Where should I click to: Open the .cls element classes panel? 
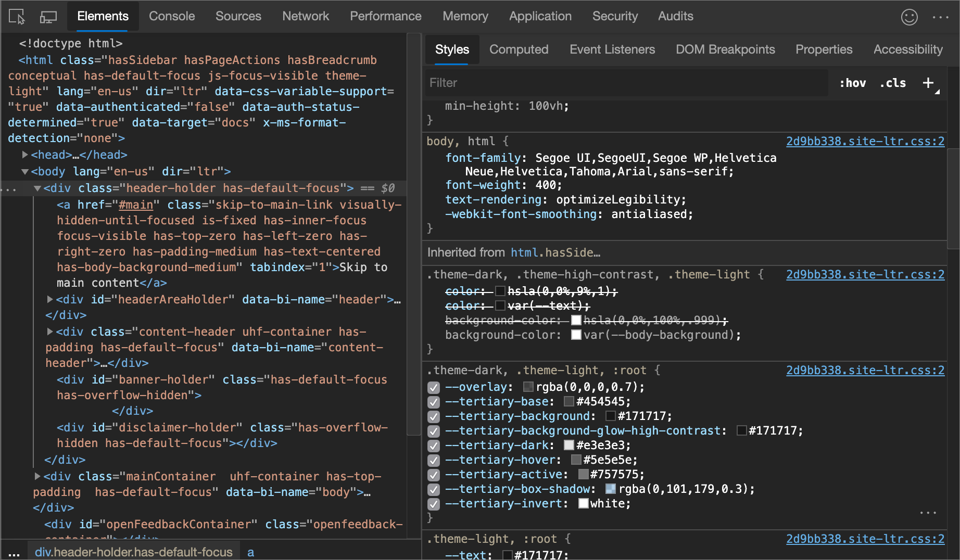pyautogui.click(x=892, y=83)
